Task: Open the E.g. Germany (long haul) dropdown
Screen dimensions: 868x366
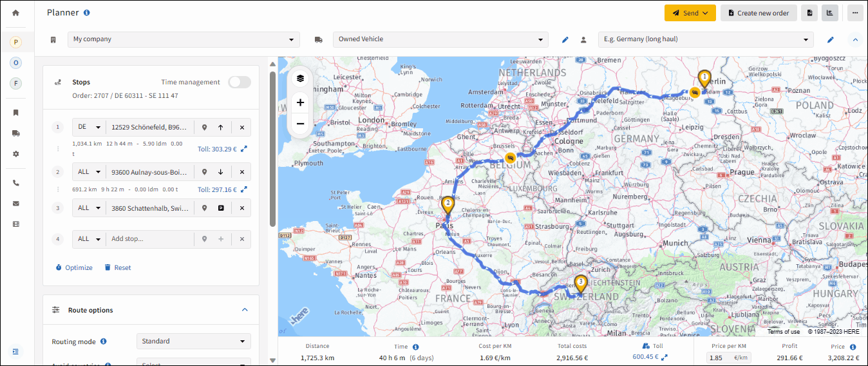Action: click(x=706, y=39)
